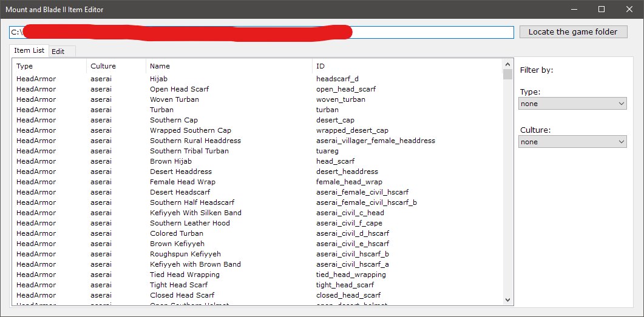The height and width of the screenshot is (317, 644).
Task: Open the Type filter dropdown
Action: [x=573, y=104]
